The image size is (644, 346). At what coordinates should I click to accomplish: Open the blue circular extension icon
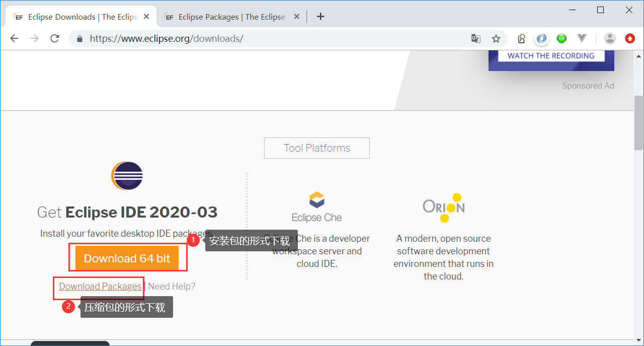(542, 38)
